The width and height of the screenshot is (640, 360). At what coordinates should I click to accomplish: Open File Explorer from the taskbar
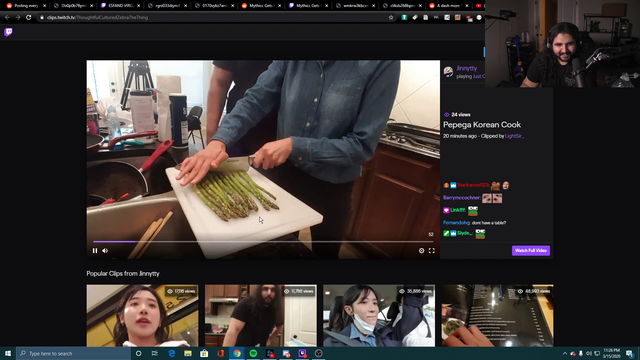click(188, 353)
